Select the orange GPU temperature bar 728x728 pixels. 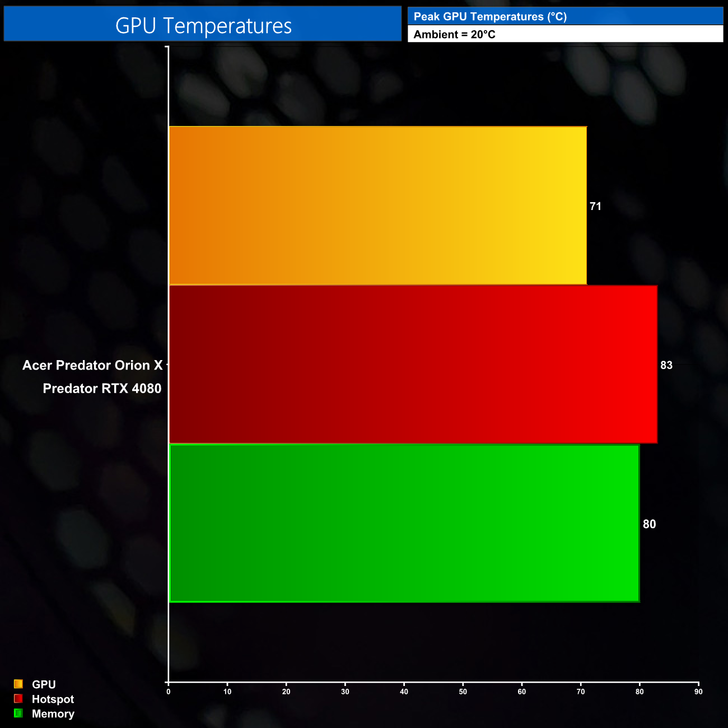click(x=378, y=206)
